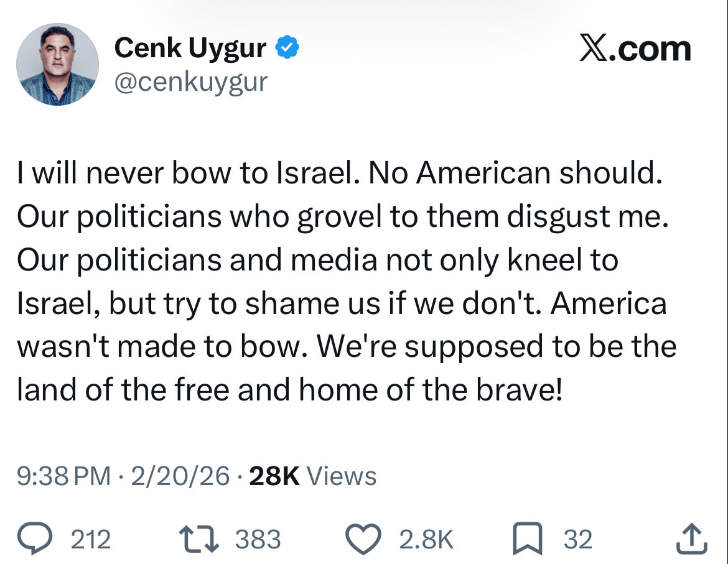
Task: Click the X logo glyph in X.com
Action: click(x=593, y=49)
